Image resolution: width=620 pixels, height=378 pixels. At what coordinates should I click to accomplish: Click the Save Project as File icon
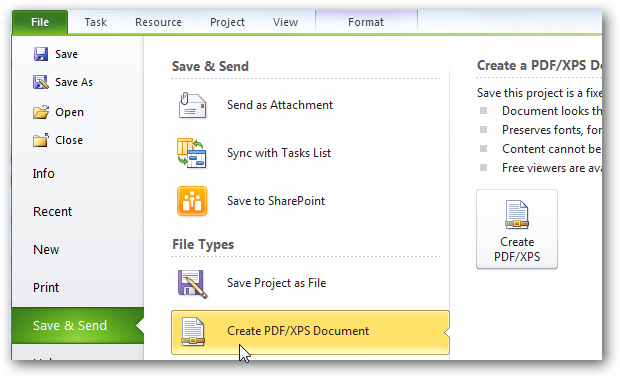(x=193, y=284)
